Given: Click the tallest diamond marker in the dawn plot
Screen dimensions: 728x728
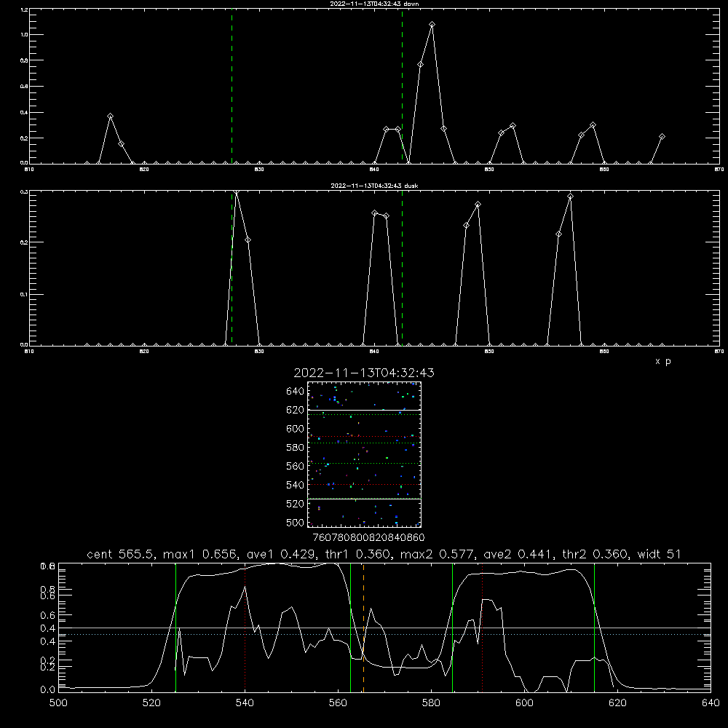Looking at the screenshot, I should (x=432, y=25).
